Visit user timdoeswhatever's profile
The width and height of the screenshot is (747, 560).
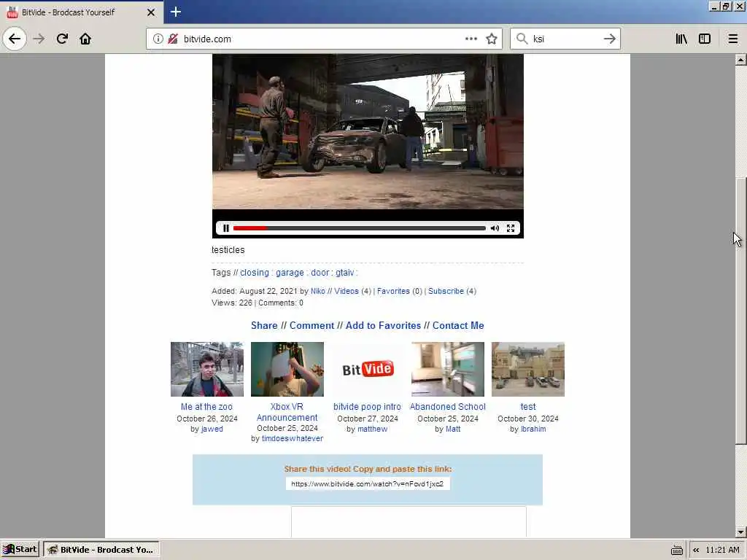(293, 438)
